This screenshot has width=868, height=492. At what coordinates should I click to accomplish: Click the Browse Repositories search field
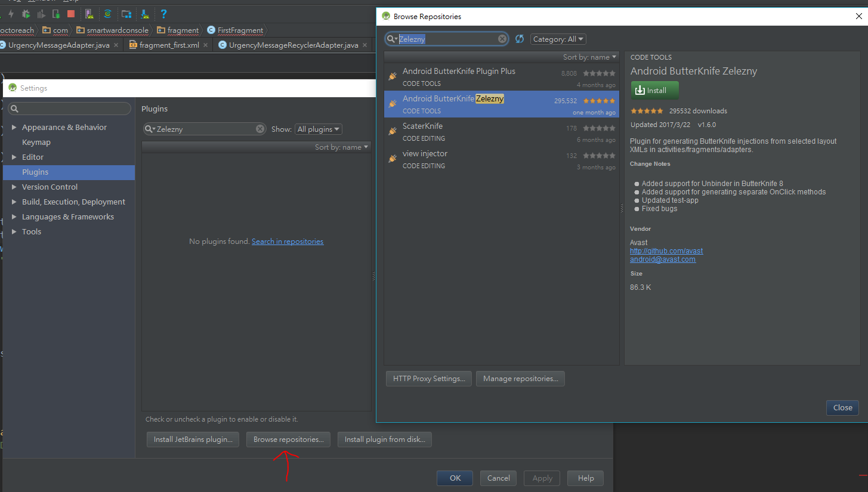(447, 39)
